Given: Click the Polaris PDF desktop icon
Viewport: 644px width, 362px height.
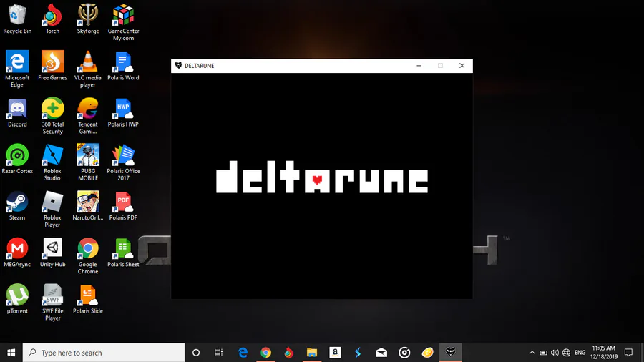Looking at the screenshot, I should tap(123, 206).
